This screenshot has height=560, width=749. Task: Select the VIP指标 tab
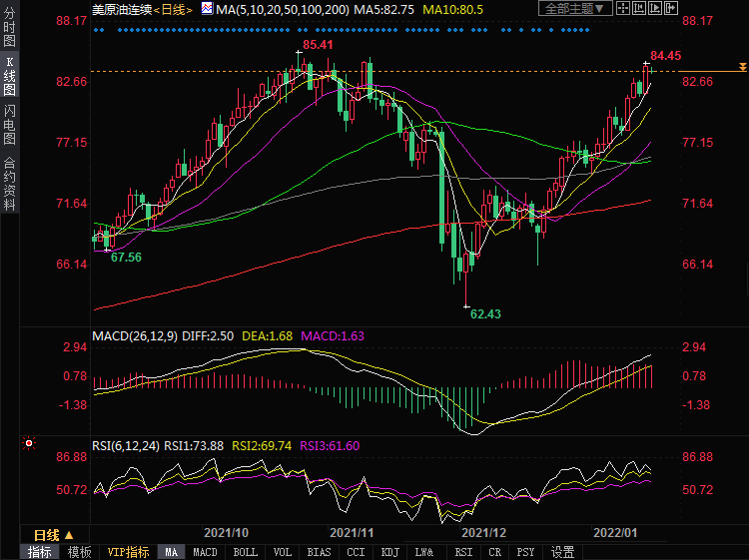[x=128, y=552]
